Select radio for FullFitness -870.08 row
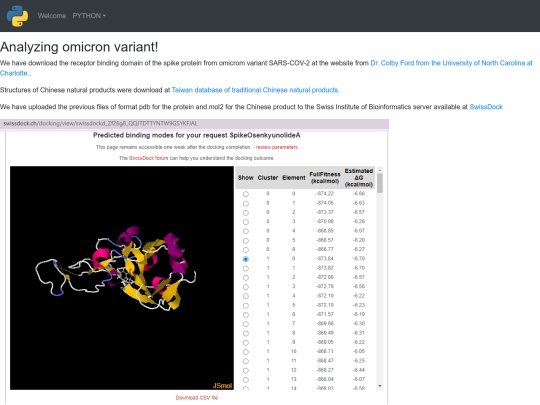This screenshot has height=405, width=540. 246,222
